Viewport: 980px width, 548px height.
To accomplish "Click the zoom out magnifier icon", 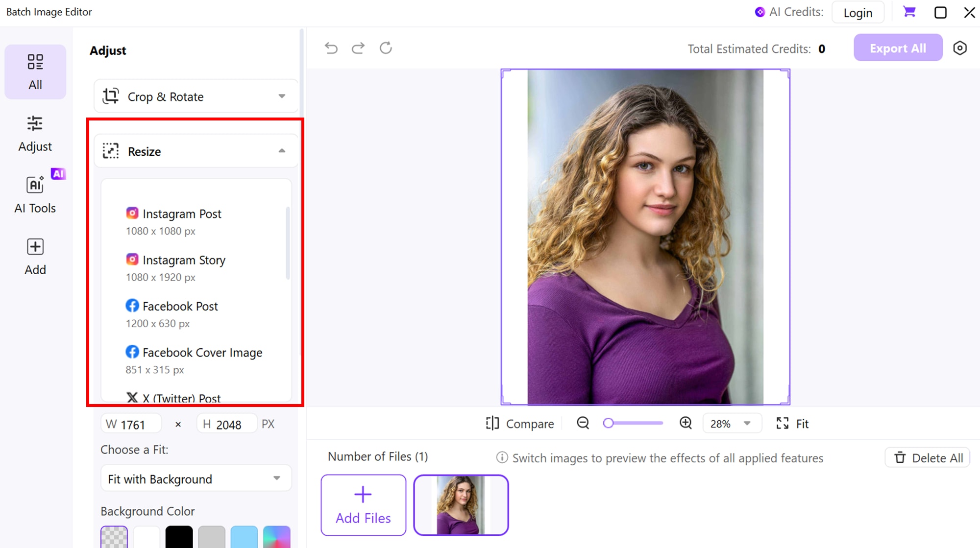I will tap(583, 423).
